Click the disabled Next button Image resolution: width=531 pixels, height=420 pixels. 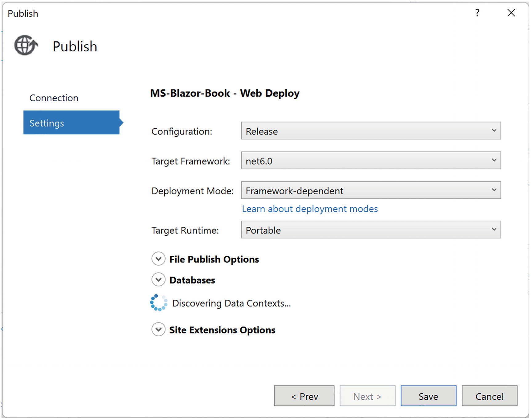pos(367,396)
